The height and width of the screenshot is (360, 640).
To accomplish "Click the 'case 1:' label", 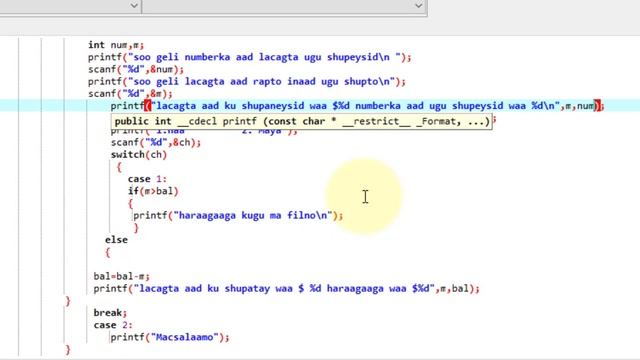I will [147, 179].
